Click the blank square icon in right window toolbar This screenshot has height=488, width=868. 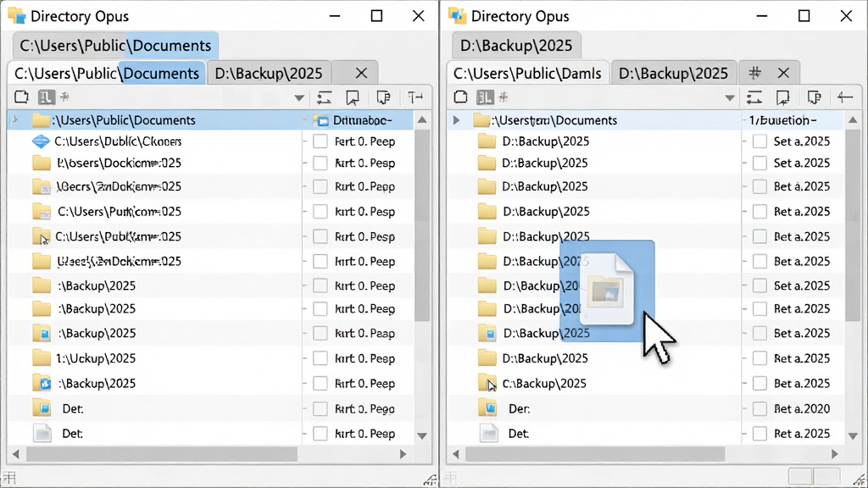(x=460, y=97)
